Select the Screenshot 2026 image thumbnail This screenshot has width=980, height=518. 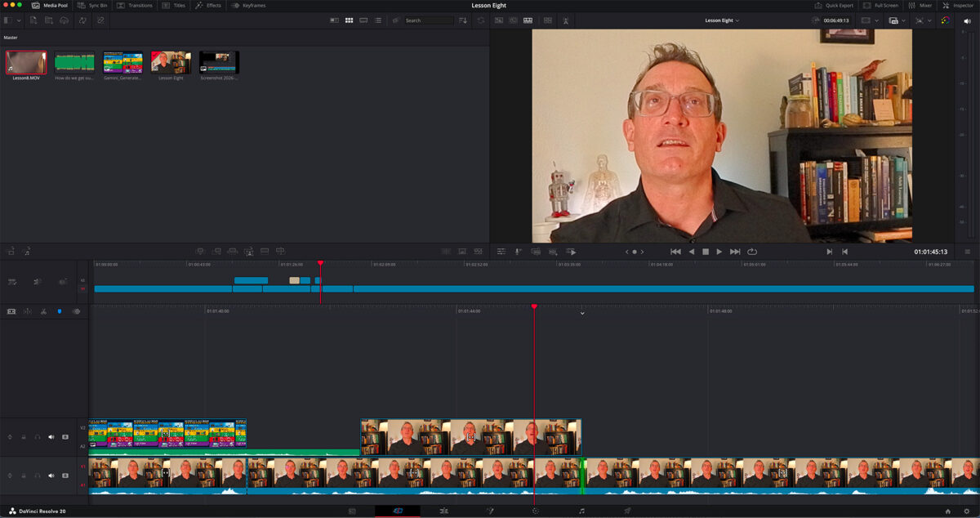point(219,63)
